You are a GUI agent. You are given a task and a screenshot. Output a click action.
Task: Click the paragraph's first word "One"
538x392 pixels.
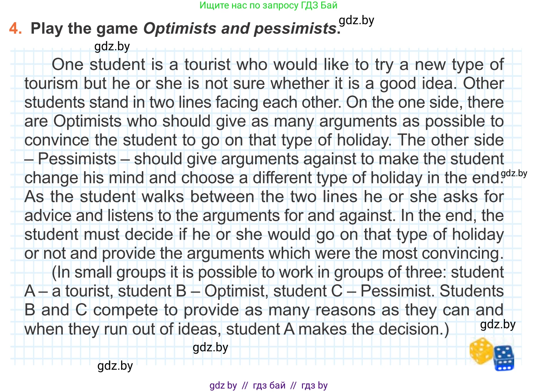[67, 65]
